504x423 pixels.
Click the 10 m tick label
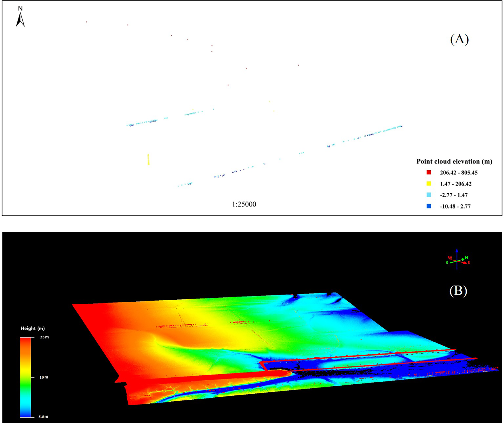(44, 377)
